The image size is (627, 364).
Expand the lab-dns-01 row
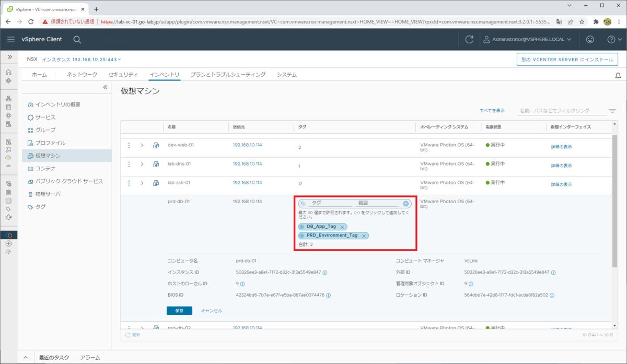tap(142, 164)
